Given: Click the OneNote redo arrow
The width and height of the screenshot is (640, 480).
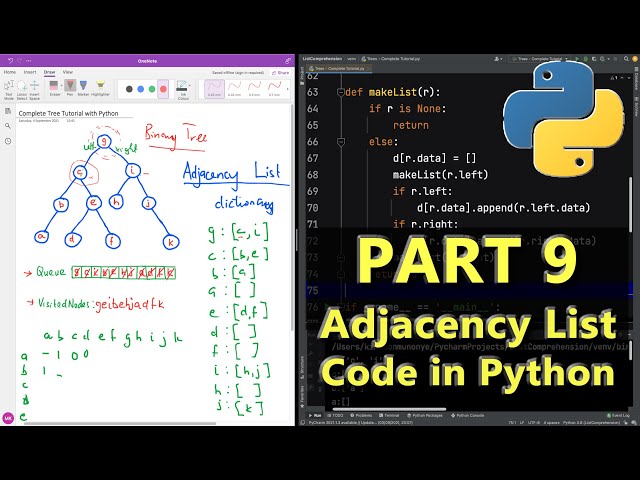Looking at the screenshot, I should tap(20, 61).
